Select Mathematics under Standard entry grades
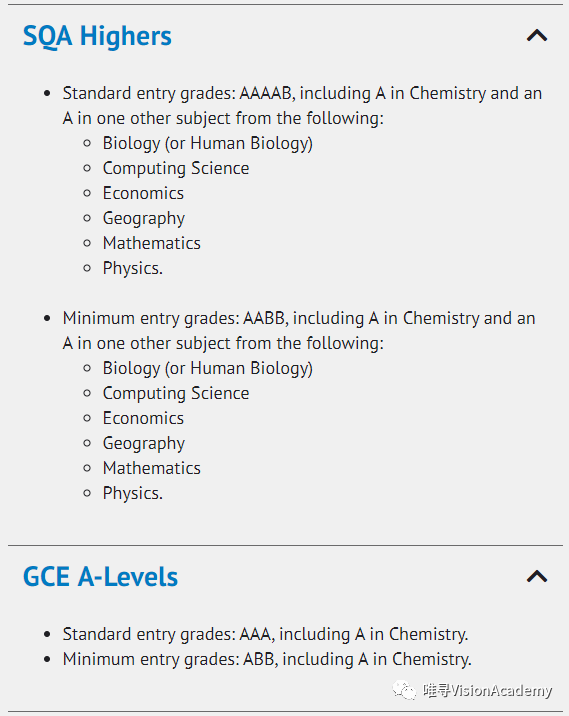569x716 pixels. point(152,243)
